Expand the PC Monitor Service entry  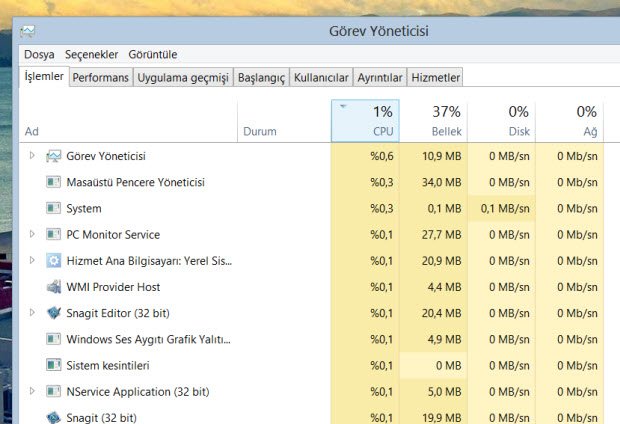32,234
